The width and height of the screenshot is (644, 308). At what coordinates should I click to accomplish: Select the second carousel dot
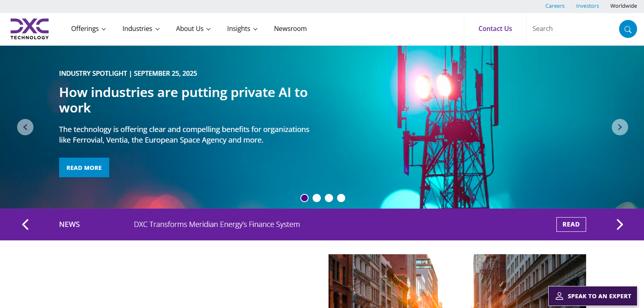click(317, 198)
